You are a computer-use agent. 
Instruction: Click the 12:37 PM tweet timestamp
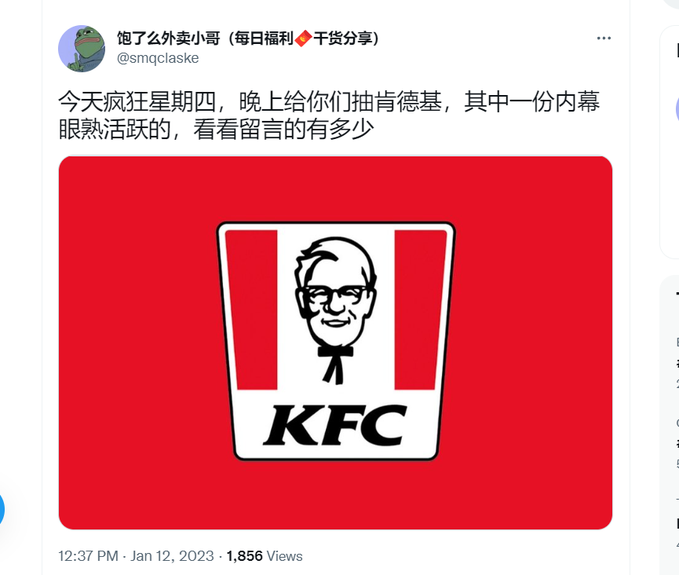tap(88, 556)
